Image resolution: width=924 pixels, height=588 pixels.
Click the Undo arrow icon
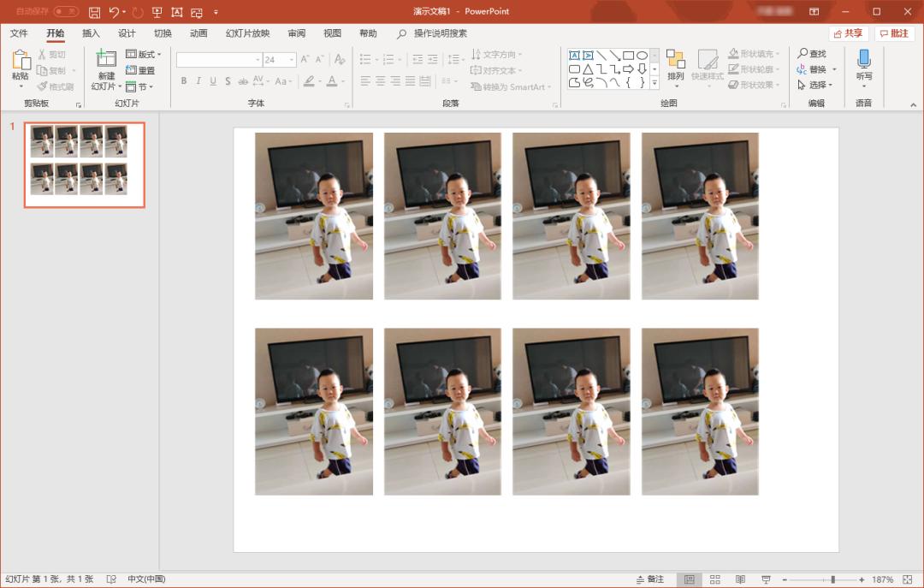114,12
